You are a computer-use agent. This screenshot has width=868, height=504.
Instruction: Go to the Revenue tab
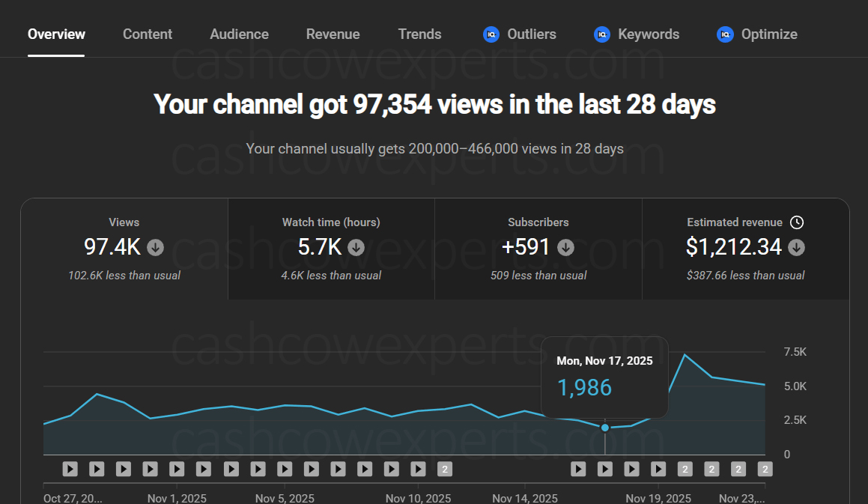pyautogui.click(x=333, y=34)
